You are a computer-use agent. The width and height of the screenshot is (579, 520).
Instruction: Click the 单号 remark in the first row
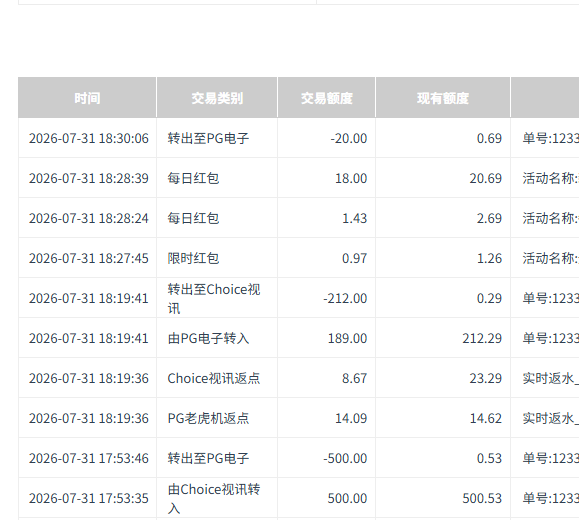click(551, 138)
